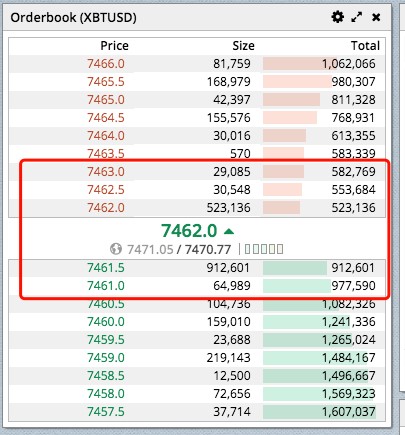Choose bid price 7460.0
405x435 pixels.
pyautogui.click(x=106, y=322)
